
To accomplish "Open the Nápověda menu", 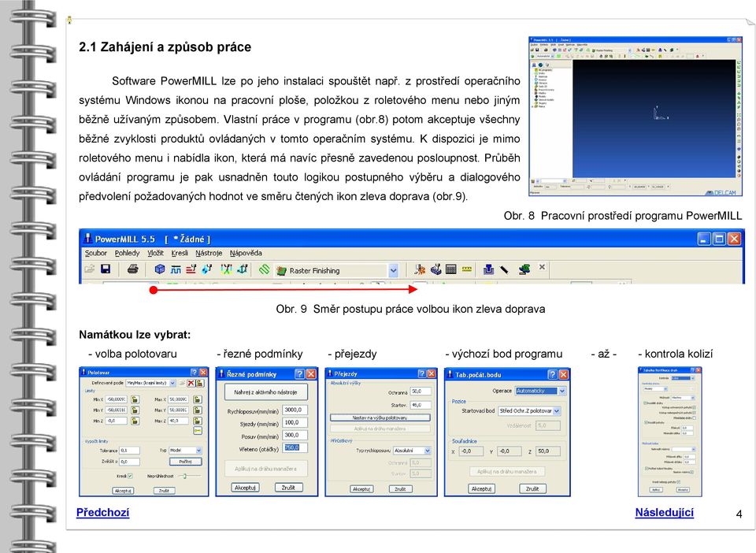I will tap(246, 253).
